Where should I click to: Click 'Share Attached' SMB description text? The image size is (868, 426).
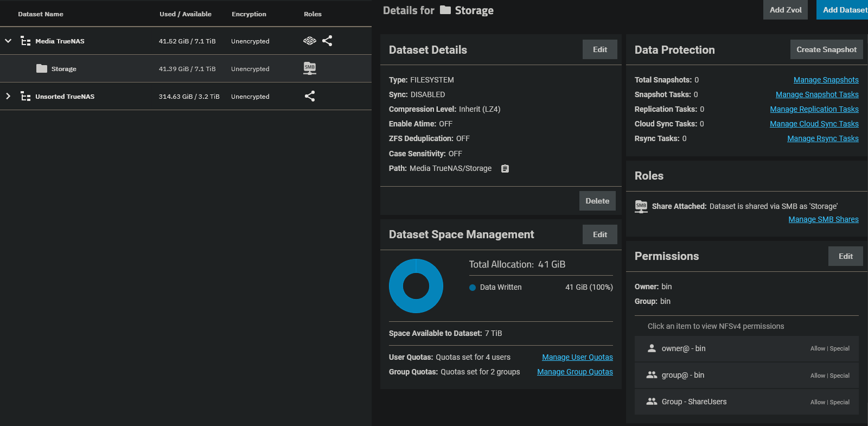click(745, 206)
